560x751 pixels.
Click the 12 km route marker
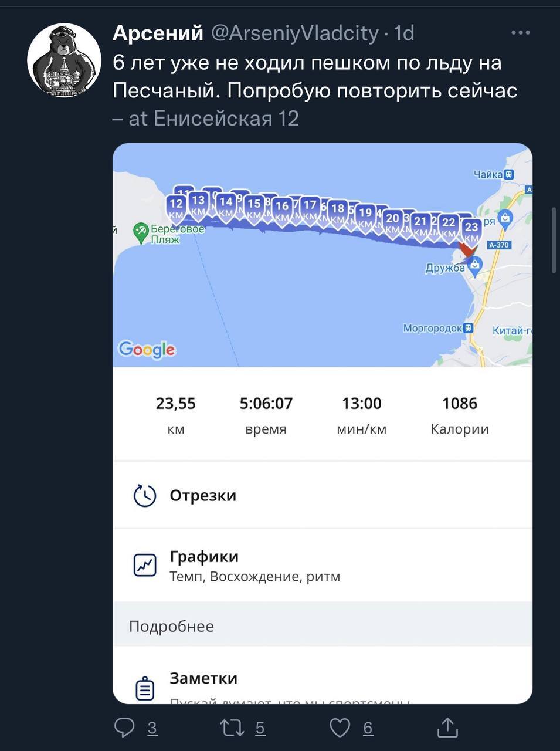175,207
